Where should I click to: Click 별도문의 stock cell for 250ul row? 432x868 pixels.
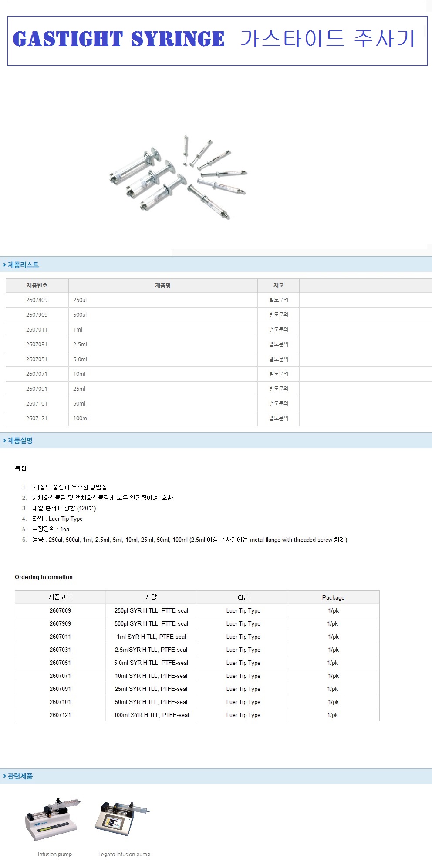pos(278,300)
